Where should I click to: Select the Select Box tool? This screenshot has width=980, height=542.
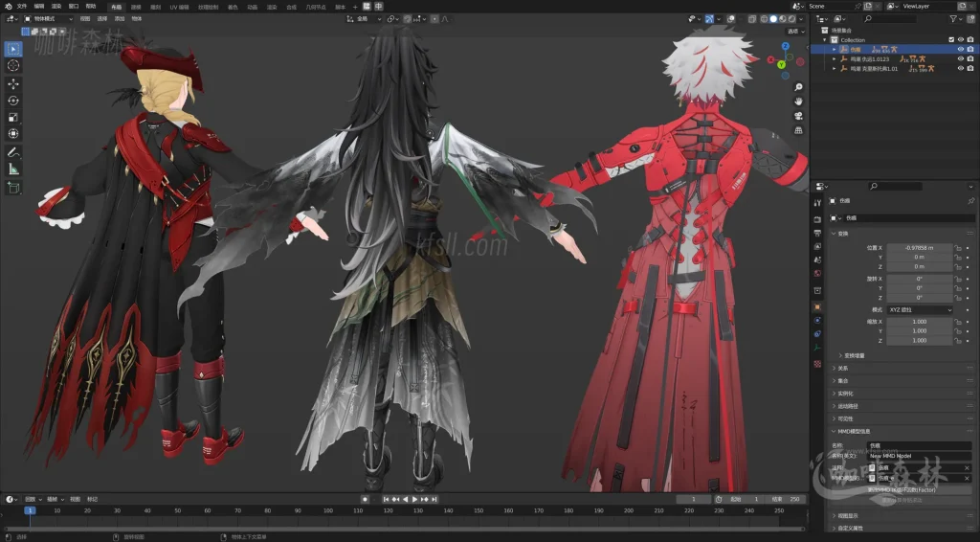coord(13,49)
